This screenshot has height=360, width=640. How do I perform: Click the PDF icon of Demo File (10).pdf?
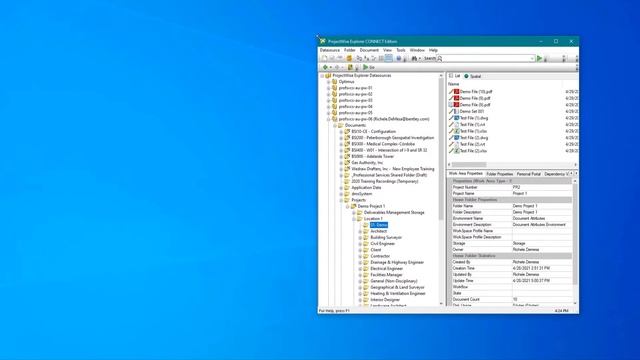click(456, 92)
